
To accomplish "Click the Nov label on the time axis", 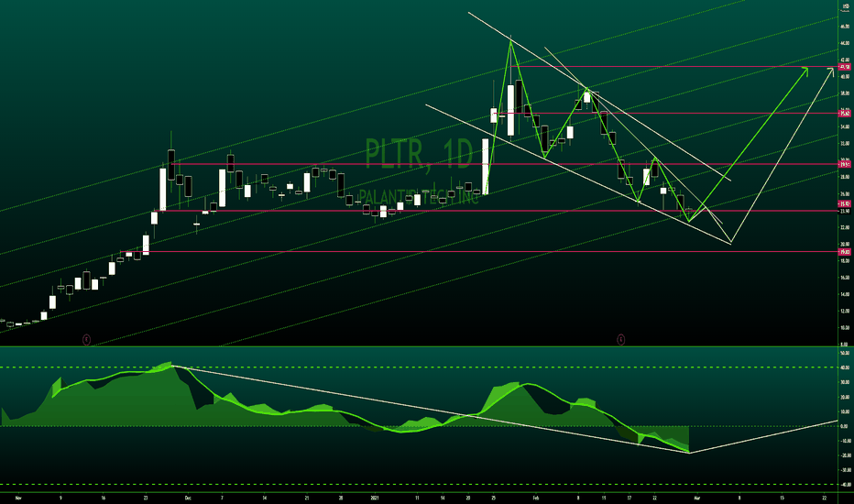I will (x=18, y=498).
